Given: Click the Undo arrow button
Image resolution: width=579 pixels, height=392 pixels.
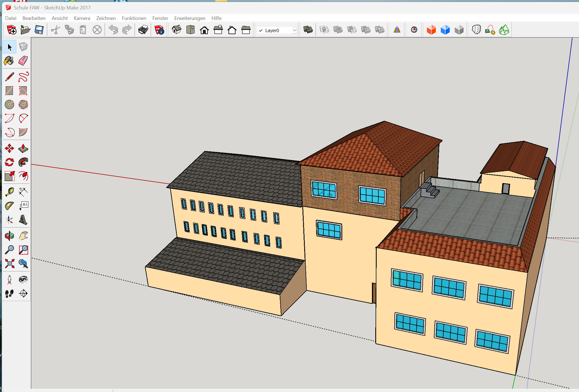Looking at the screenshot, I should (113, 30).
